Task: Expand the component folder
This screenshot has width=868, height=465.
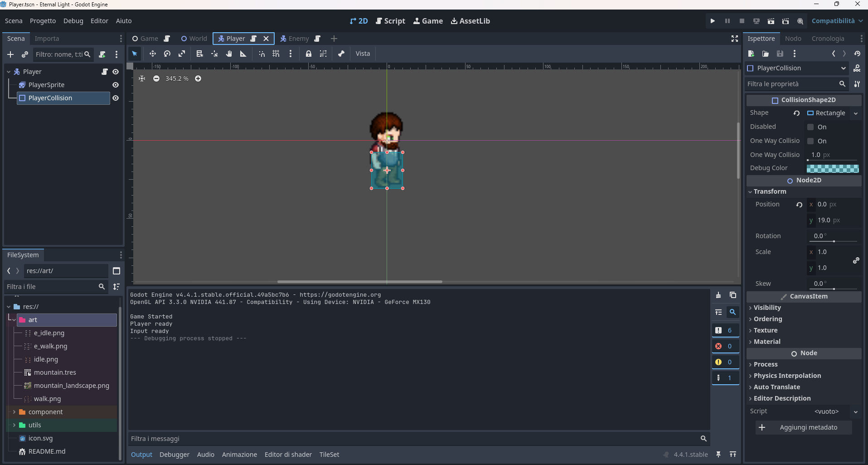Action: click(x=14, y=412)
